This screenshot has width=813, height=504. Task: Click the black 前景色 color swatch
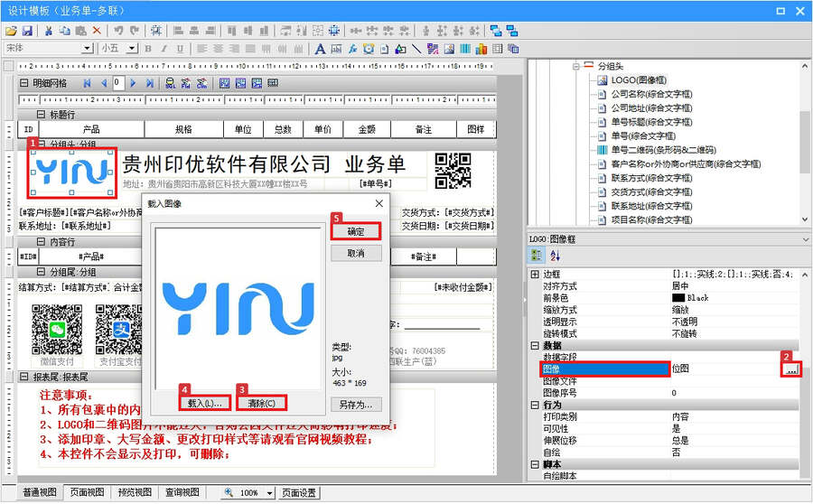point(678,298)
